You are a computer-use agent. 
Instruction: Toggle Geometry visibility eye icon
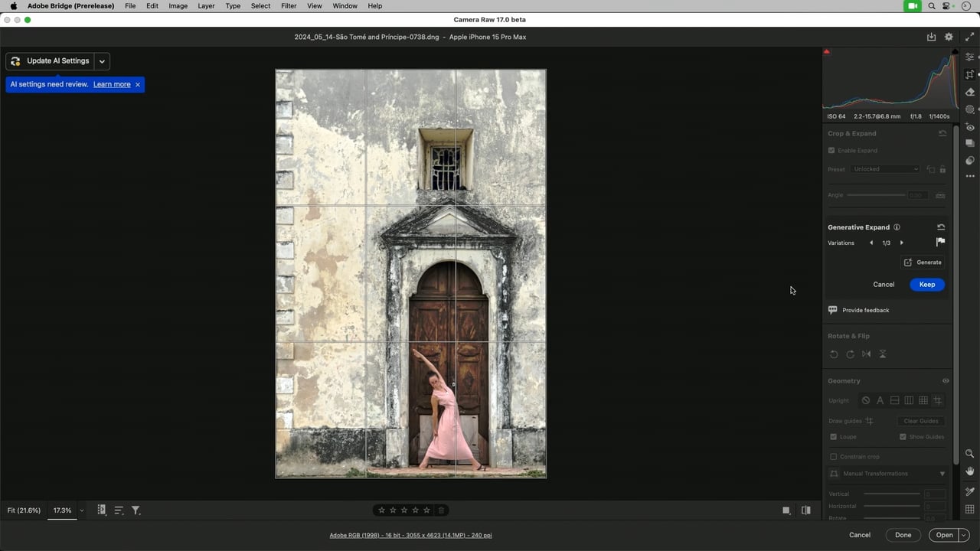click(946, 380)
